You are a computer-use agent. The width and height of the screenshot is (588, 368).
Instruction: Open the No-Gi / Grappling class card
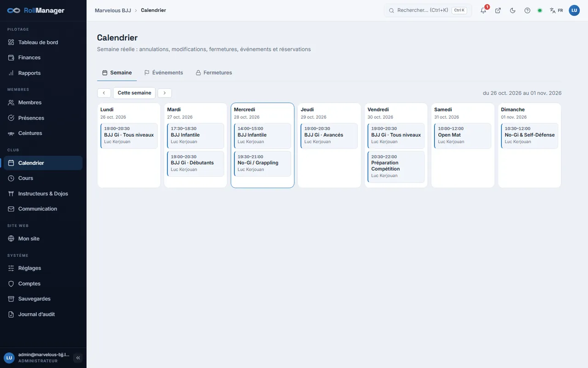click(262, 164)
